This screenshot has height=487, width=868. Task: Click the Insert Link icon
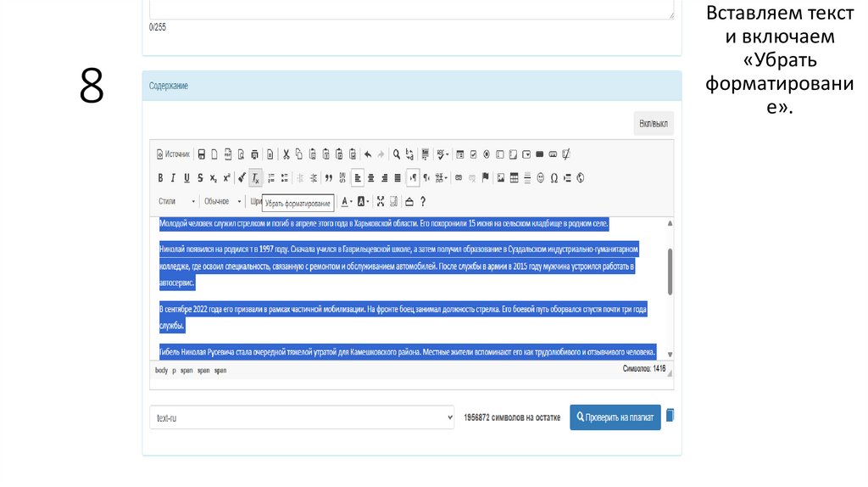[459, 178]
